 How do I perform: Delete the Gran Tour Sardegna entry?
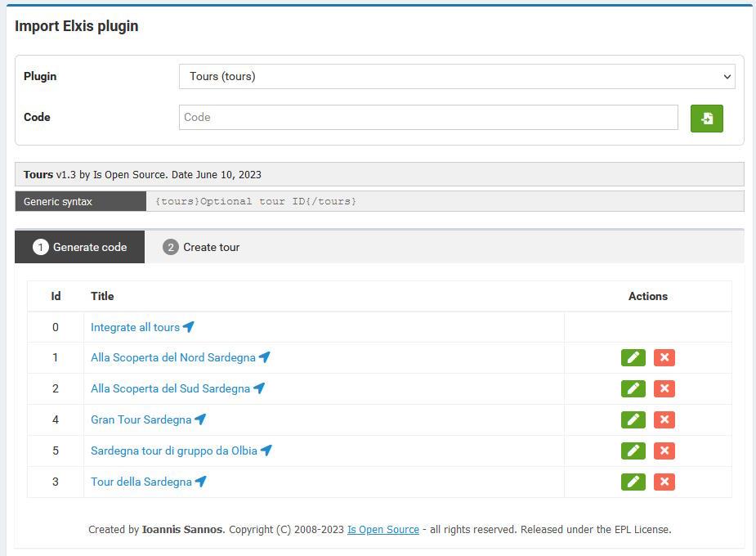click(664, 419)
